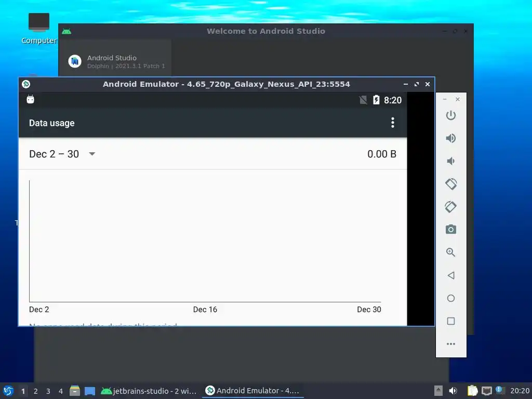Minimize the emulator side toolbar panel
532x399 pixels.
coord(445,99)
